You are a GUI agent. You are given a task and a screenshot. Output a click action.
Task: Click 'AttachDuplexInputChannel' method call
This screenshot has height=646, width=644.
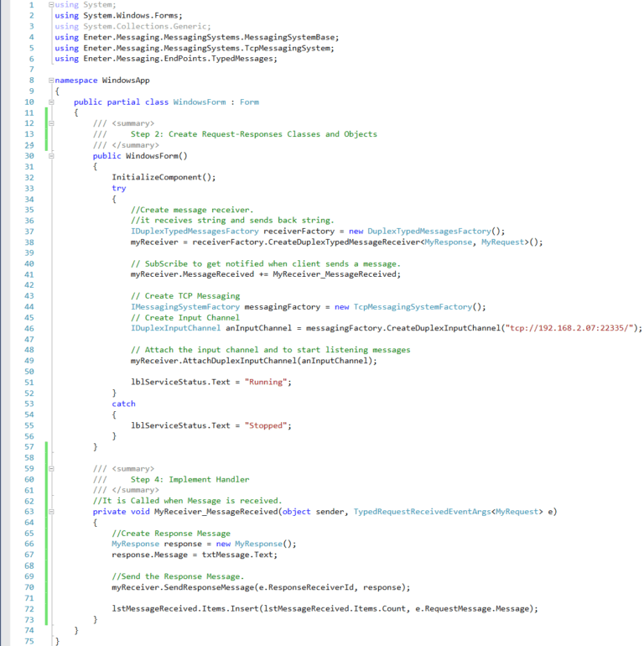239,361
